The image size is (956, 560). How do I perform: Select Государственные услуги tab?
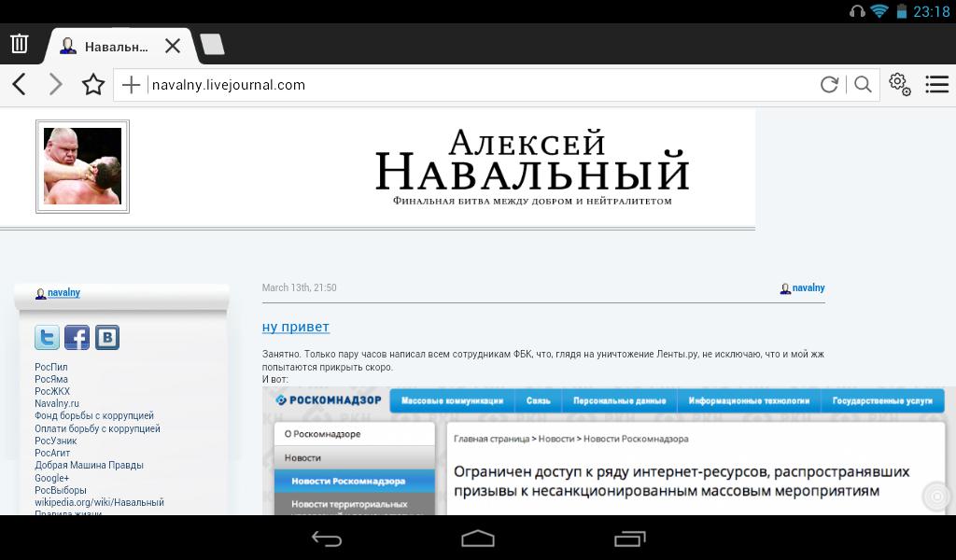[882, 401]
